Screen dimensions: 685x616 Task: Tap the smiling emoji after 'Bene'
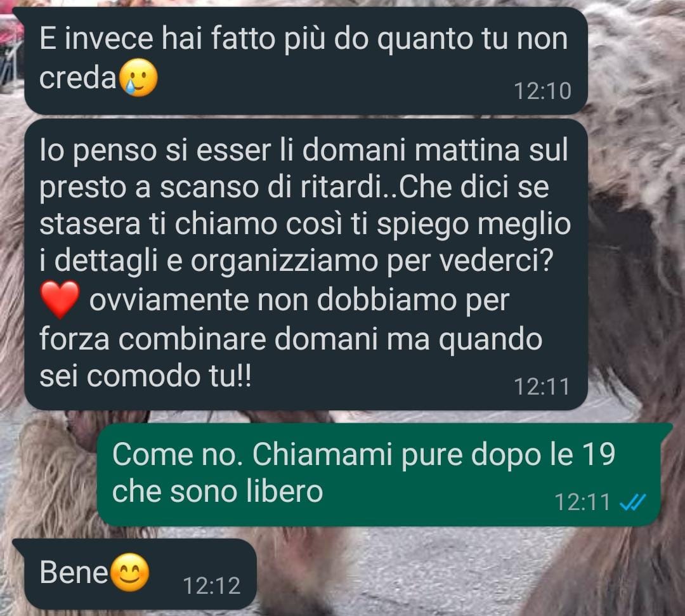(130, 572)
